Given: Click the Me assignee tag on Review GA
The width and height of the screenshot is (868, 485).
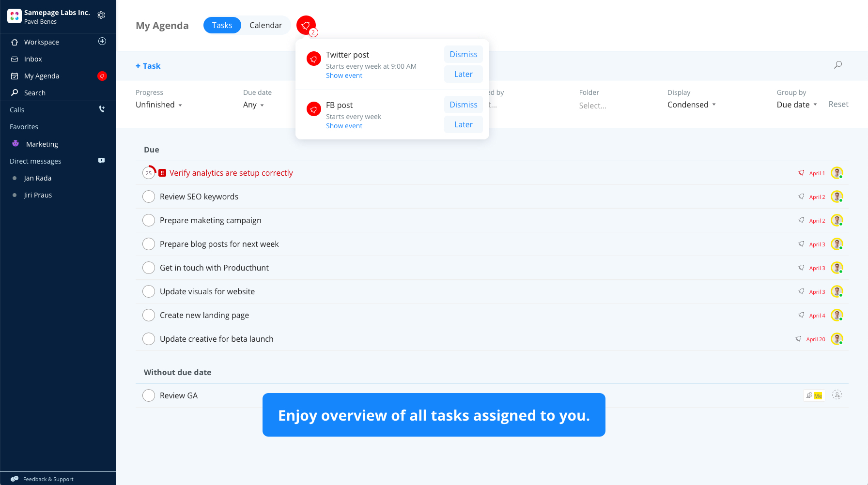Looking at the screenshot, I should (814, 395).
